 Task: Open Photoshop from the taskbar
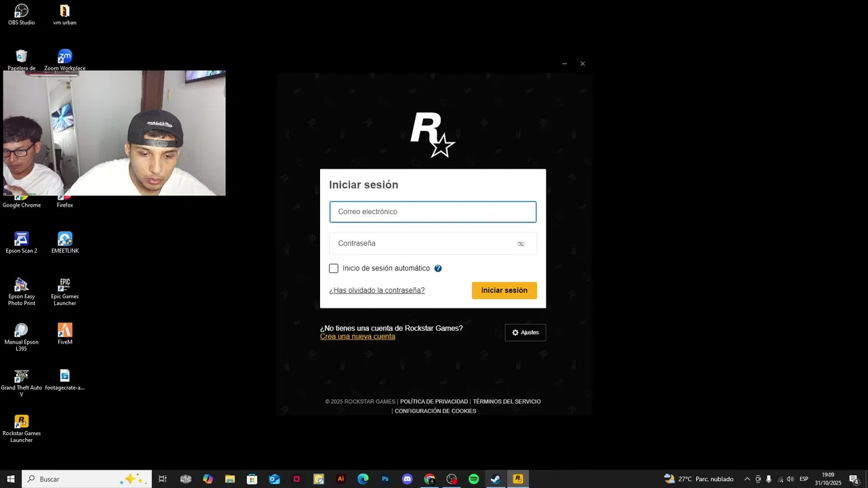click(385, 479)
